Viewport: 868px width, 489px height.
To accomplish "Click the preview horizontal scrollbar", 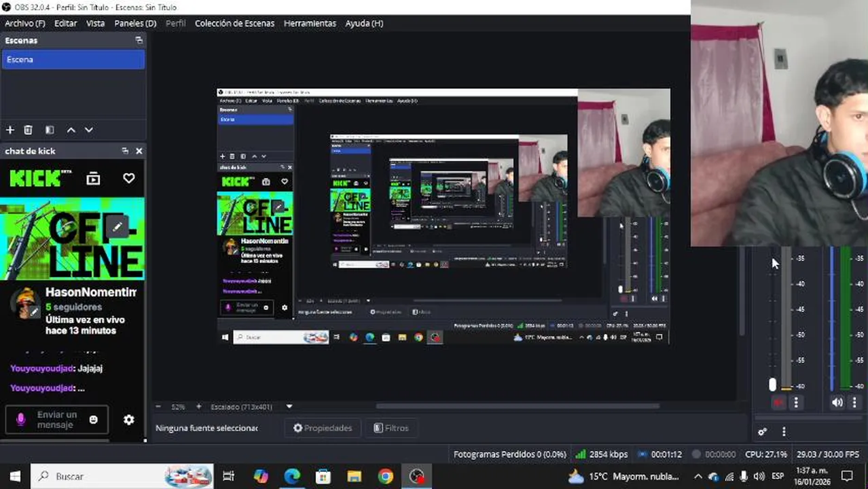I will [x=517, y=407].
